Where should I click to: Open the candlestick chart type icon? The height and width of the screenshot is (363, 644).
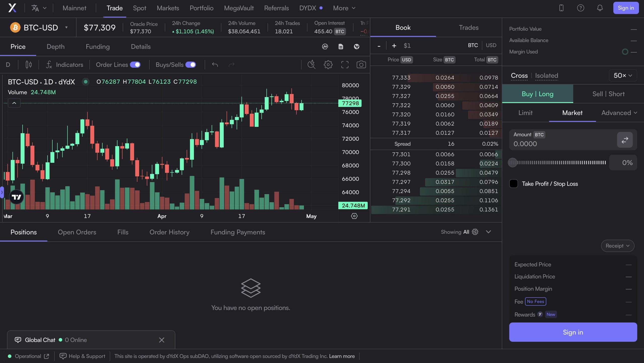28,65
